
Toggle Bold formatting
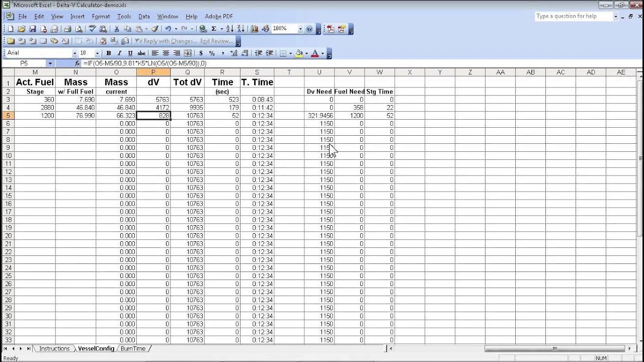tap(109, 53)
